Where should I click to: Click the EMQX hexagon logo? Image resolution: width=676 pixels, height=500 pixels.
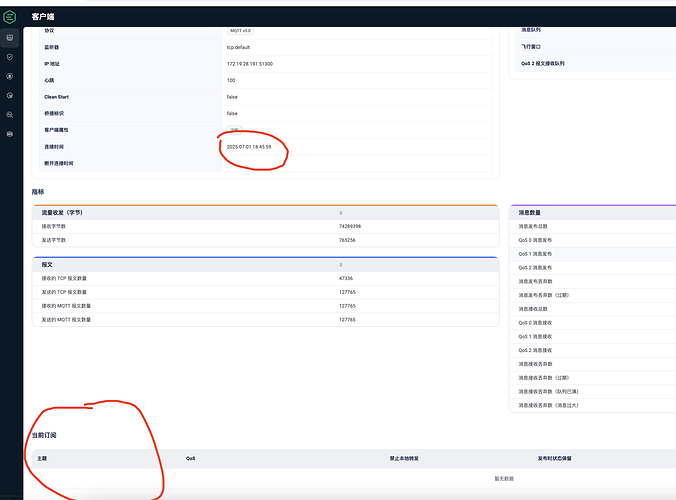click(9, 17)
